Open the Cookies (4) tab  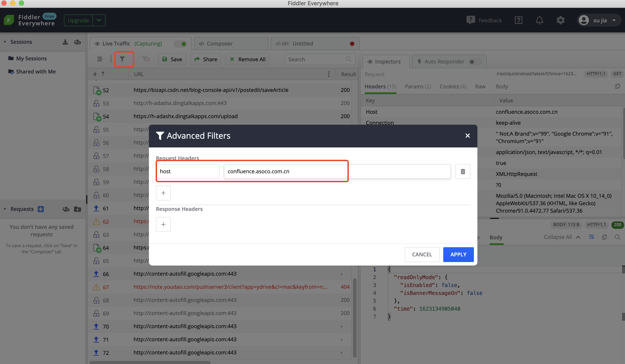(453, 86)
